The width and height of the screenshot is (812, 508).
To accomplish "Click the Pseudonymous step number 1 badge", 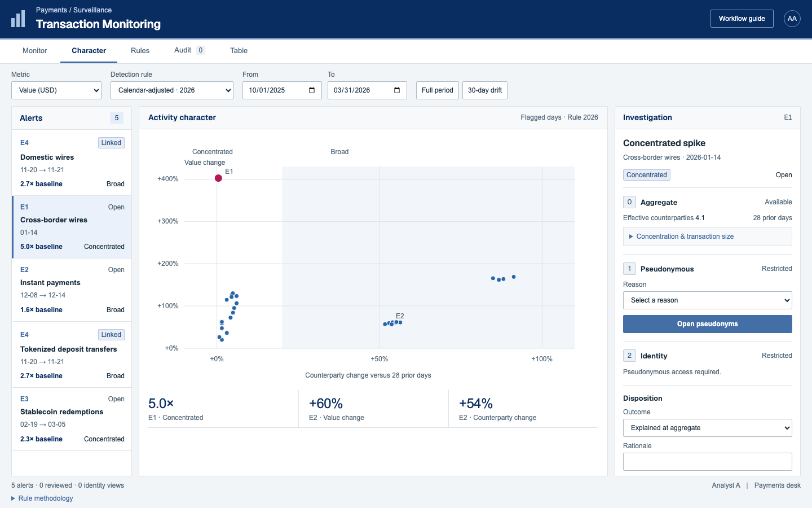I will 629,269.
